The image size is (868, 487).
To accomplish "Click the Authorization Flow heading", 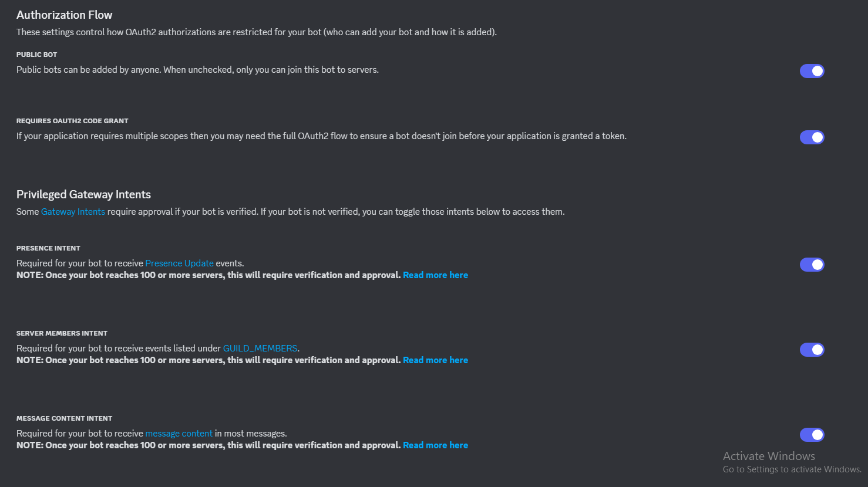I will click(65, 15).
